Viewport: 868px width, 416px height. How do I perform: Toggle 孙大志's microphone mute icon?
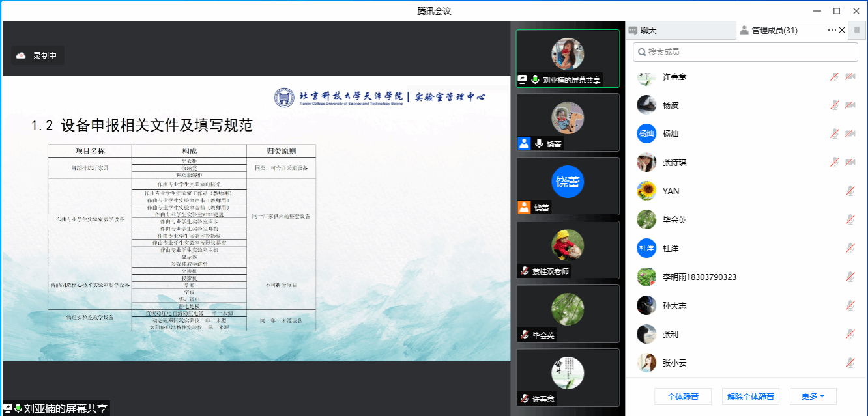(850, 306)
